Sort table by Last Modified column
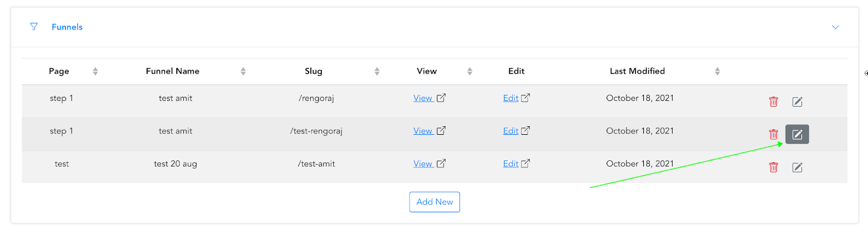 click(x=717, y=71)
